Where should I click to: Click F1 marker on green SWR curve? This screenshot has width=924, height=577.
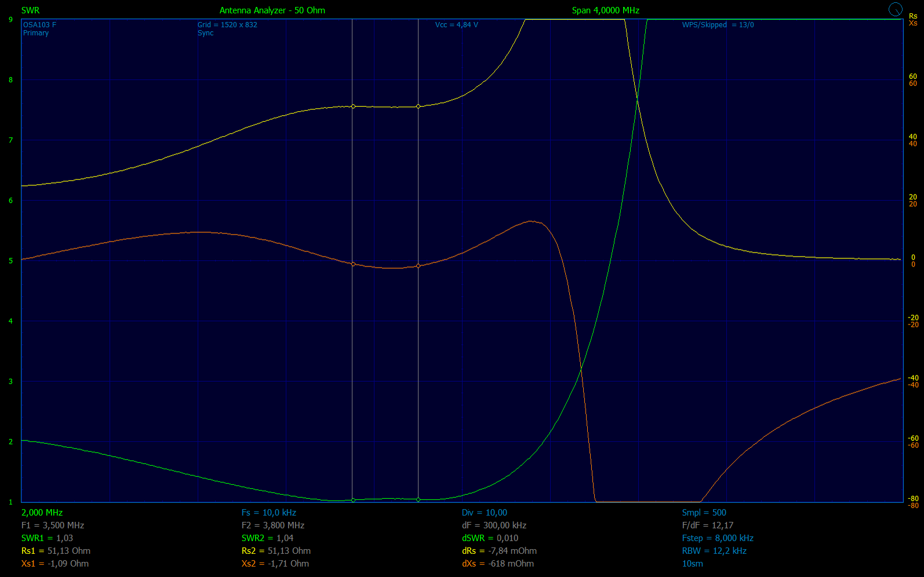click(x=353, y=500)
